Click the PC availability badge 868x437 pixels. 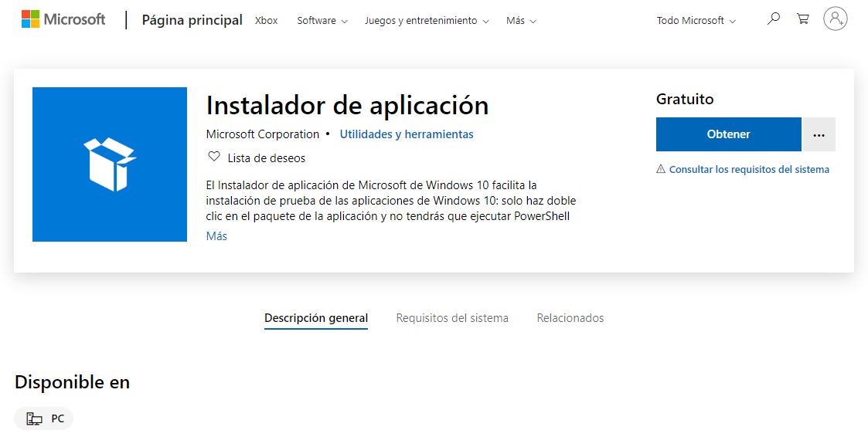click(44, 418)
